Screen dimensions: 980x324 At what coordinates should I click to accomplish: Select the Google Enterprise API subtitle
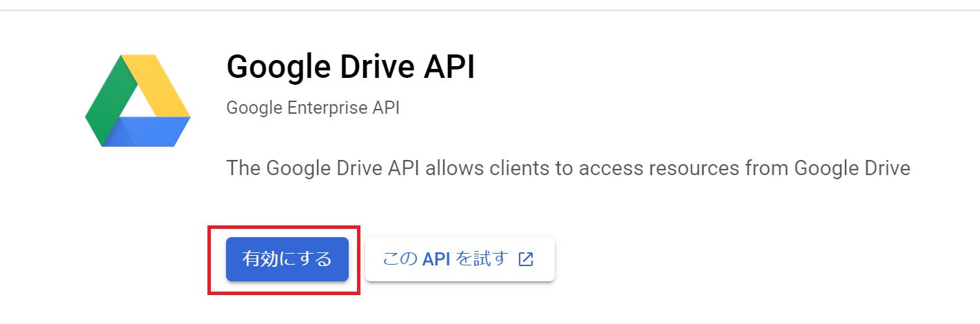pyautogui.click(x=313, y=108)
